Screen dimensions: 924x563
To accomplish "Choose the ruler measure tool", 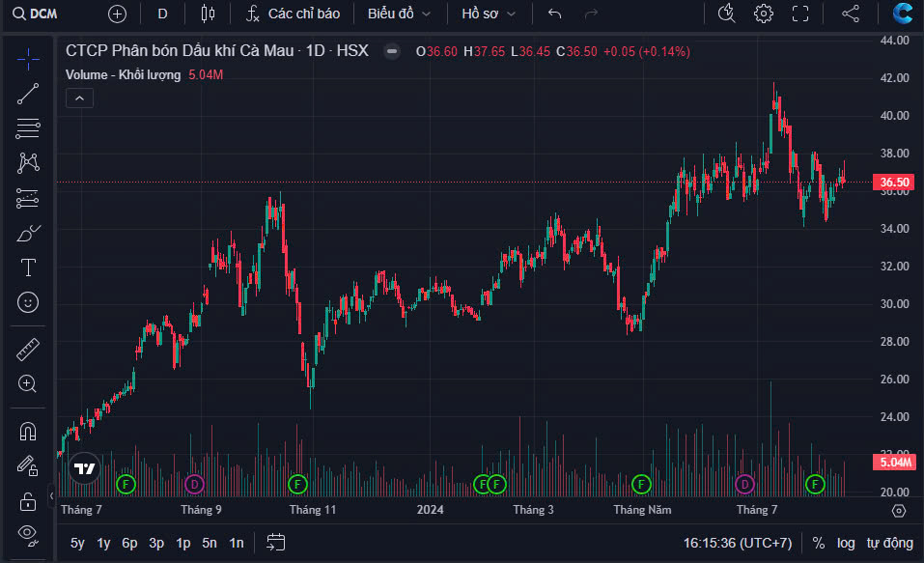I will (x=28, y=349).
